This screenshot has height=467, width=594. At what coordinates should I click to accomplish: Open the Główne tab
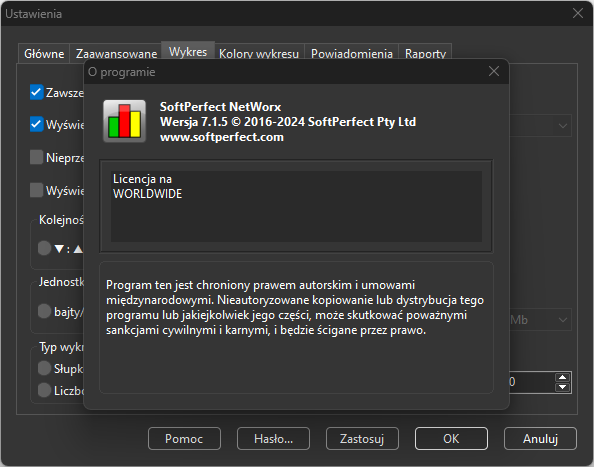click(44, 54)
